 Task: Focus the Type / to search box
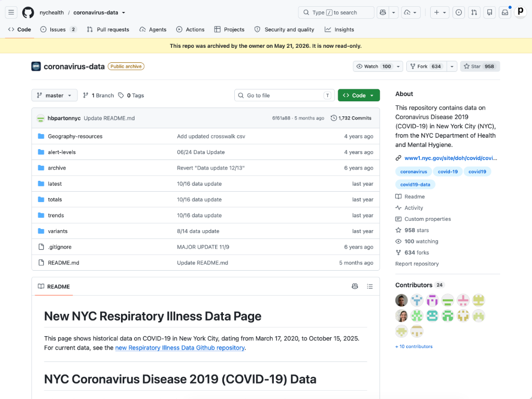click(336, 12)
